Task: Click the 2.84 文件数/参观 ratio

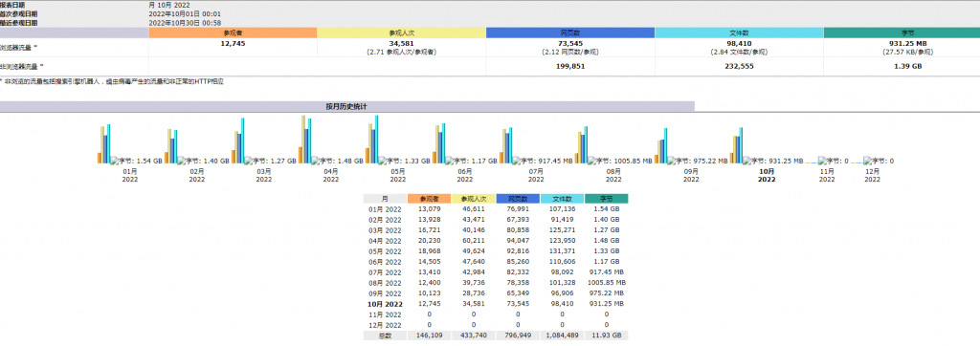Action: pos(739,53)
